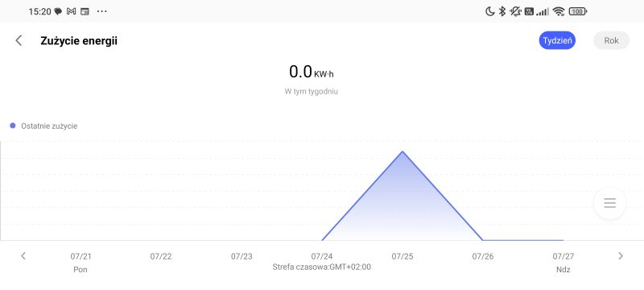Screen dimensions: 644x290
Task: Open the floating hamburger menu button
Action: point(609,203)
